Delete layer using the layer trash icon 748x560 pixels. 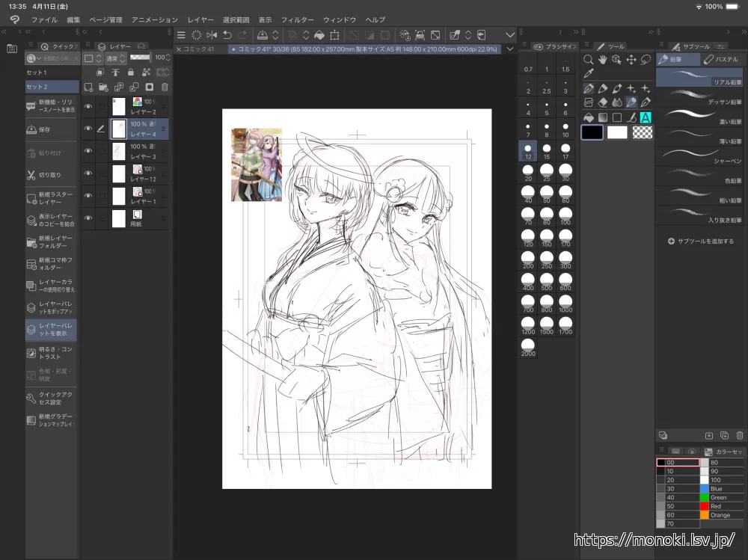[x=165, y=87]
